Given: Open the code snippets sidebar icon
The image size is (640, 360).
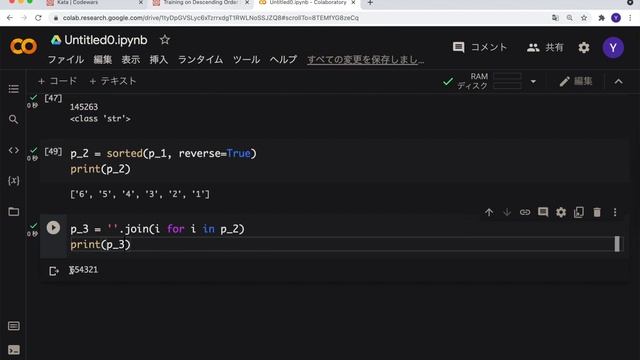Looking at the screenshot, I should (x=13, y=150).
